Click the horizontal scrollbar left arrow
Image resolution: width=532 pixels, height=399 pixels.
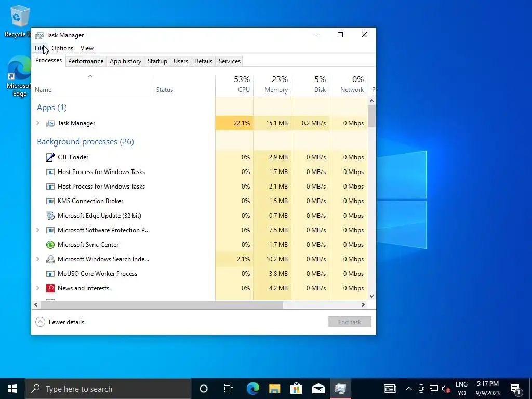(x=36, y=304)
